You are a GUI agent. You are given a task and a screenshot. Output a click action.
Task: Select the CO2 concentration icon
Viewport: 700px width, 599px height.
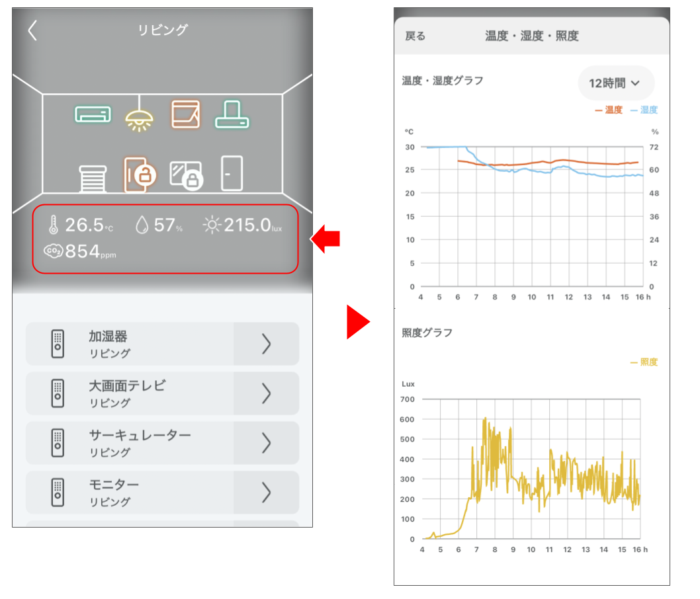pyautogui.click(x=52, y=252)
